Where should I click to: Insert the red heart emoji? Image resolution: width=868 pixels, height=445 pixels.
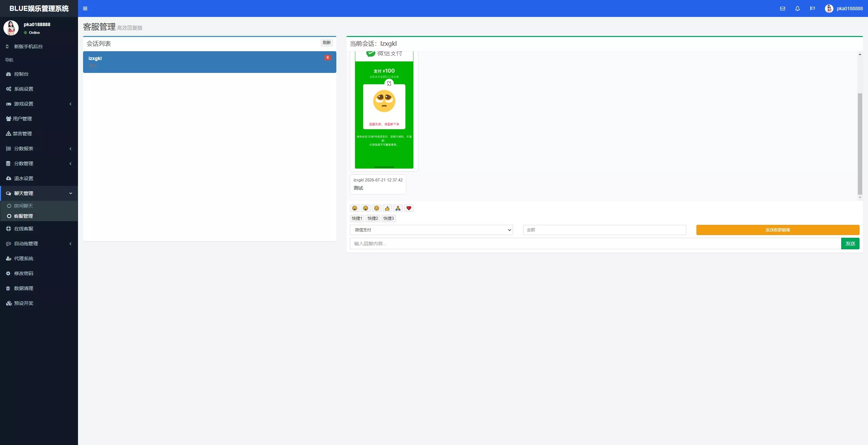tap(409, 208)
